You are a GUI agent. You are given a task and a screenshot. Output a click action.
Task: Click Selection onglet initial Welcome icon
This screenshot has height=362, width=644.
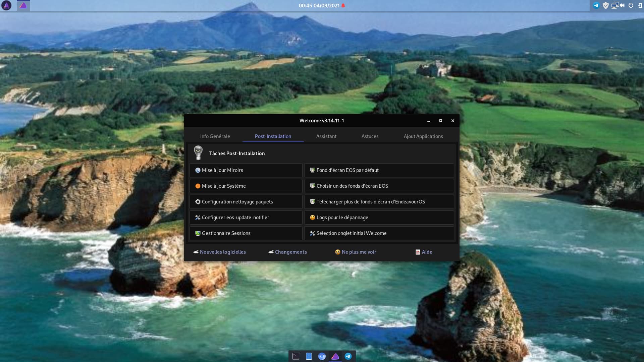pyautogui.click(x=312, y=233)
